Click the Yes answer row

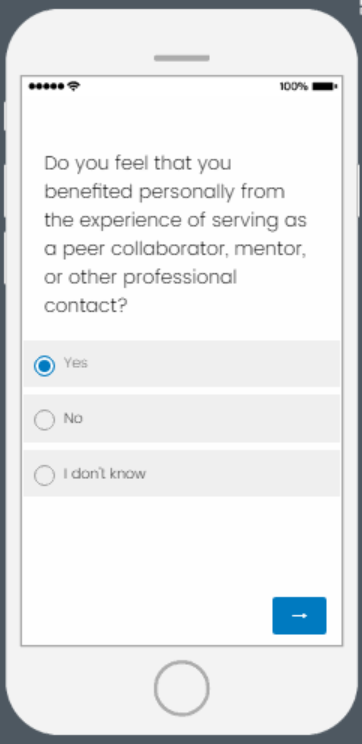point(182,364)
